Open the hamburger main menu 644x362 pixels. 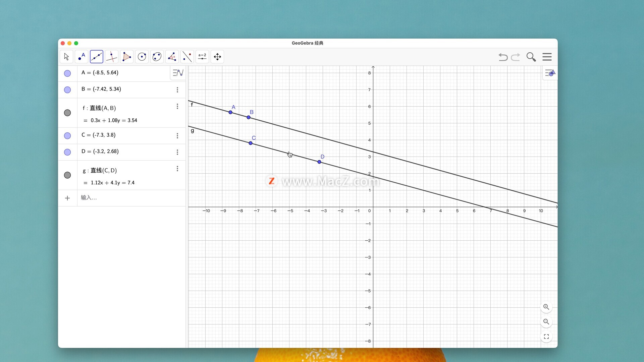click(x=547, y=57)
